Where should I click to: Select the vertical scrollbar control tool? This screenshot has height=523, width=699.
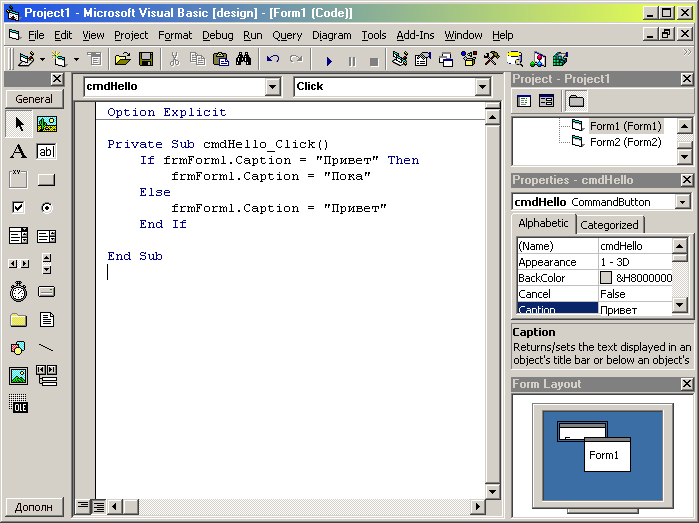[x=47, y=264]
